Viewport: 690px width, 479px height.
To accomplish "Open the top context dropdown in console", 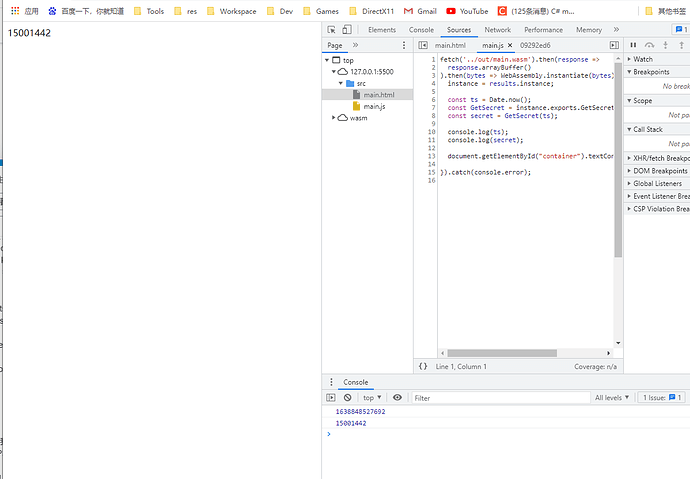I will (372, 398).
